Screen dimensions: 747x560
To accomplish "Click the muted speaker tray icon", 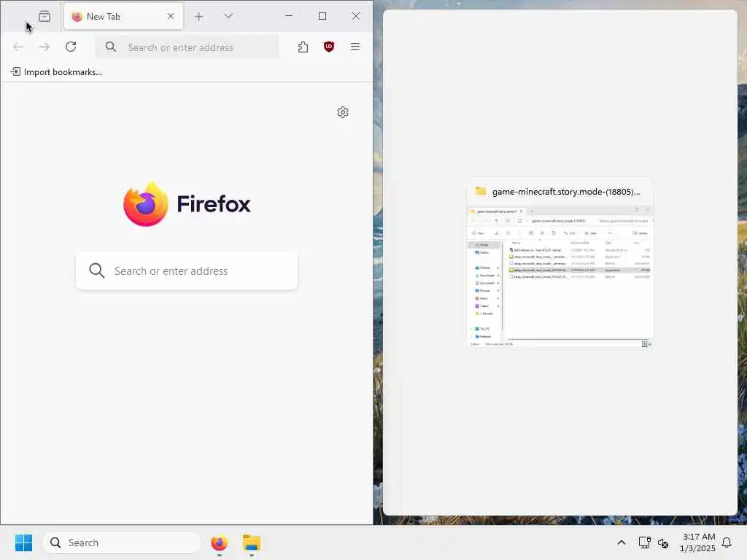I will pos(663,542).
